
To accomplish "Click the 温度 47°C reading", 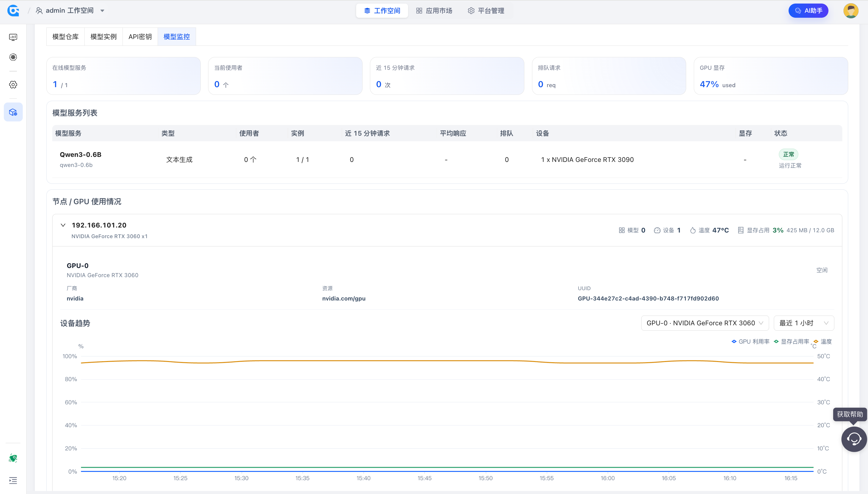I will pyautogui.click(x=721, y=230).
